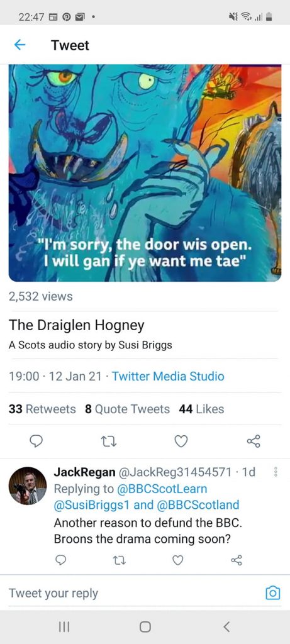View the 8 Quote Tweets list
The width and height of the screenshot is (290, 644).
coord(127,409)
